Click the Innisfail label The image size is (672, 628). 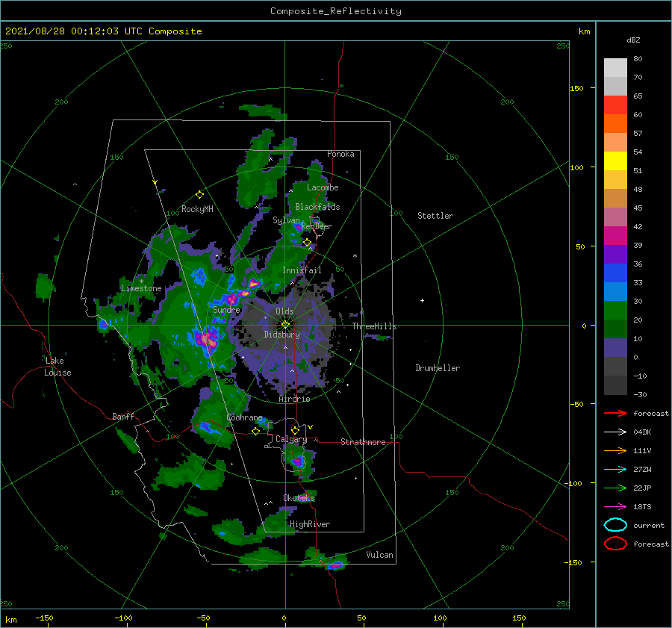pos(302,270)
